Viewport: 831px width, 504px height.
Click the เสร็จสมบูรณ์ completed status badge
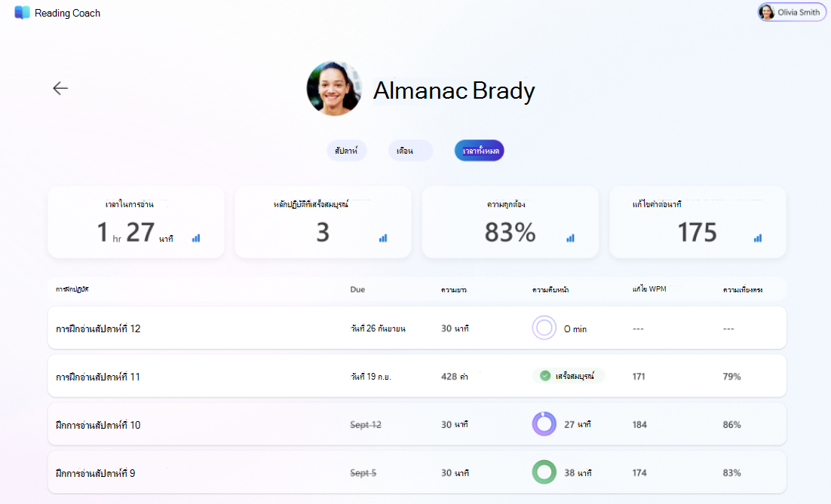[569, 376]
